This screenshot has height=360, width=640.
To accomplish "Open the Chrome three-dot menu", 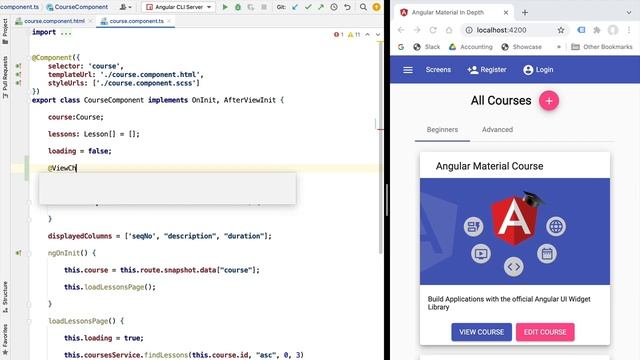I will click(x=629, y=30).
